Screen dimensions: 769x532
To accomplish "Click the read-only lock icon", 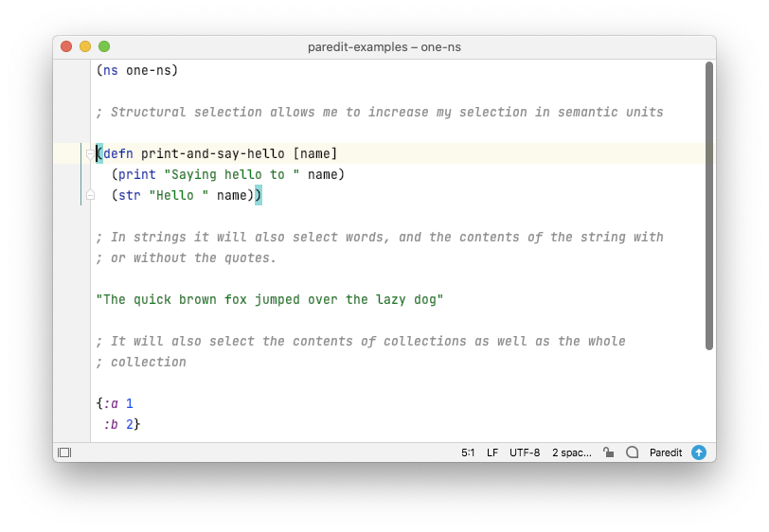I will pos(609,452).
